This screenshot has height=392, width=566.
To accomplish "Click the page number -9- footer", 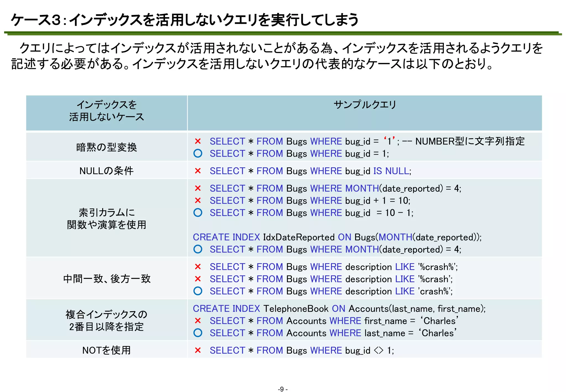I will click(282, 389).
